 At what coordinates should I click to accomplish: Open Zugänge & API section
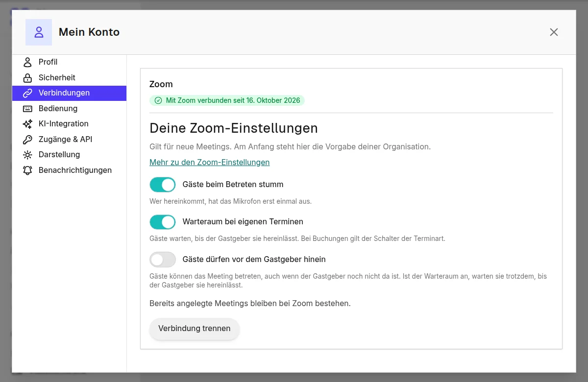coord(69,139)
